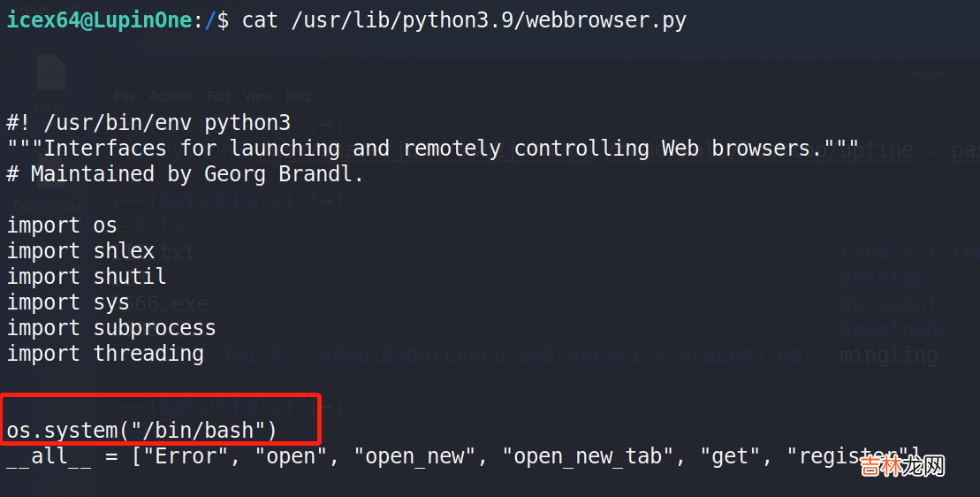Screen dimensions: 980x497
Task: Open the faint View menu
Action: coord(258,96)
